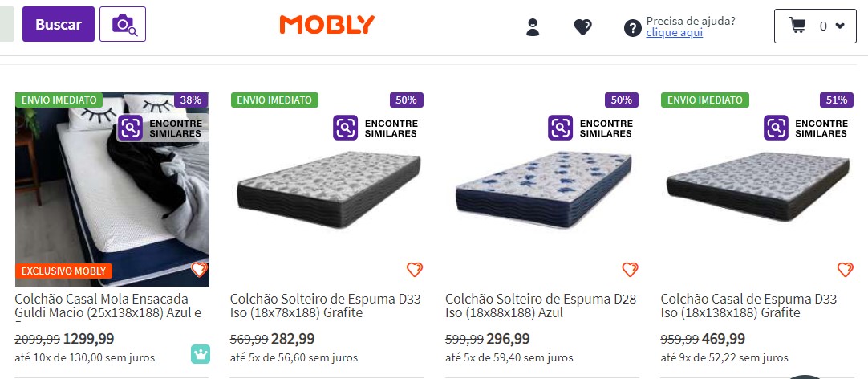Open the wishlist heart icon in header
The height and width of the screenshot is (379, 868).
pyautogui.click(x=582, y=27)
